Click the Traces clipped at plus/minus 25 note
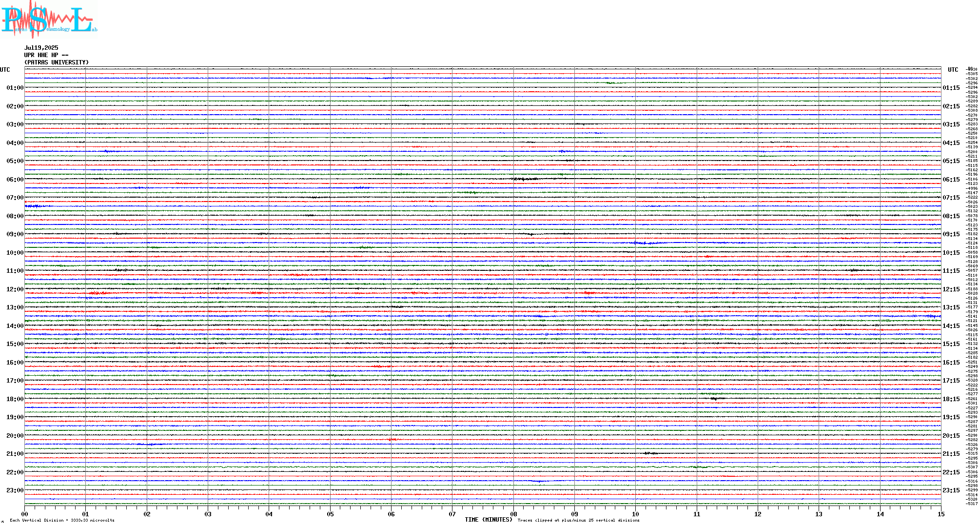The image size is (980, 527). [x=578, y=520]
